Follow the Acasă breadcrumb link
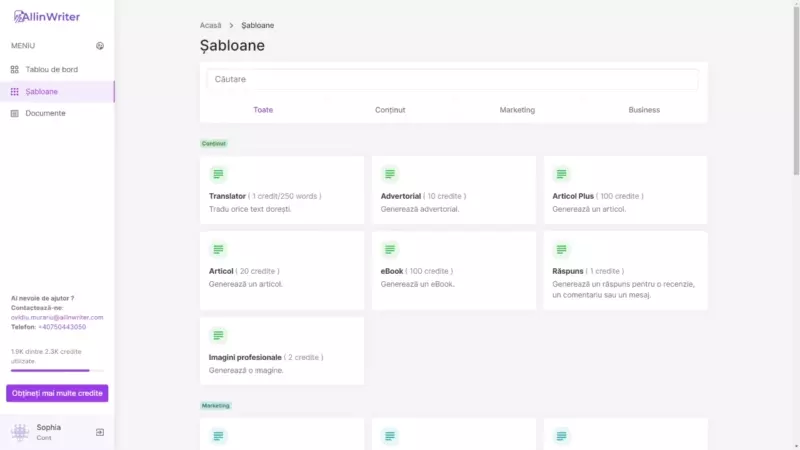 click(x=210, y=25)
